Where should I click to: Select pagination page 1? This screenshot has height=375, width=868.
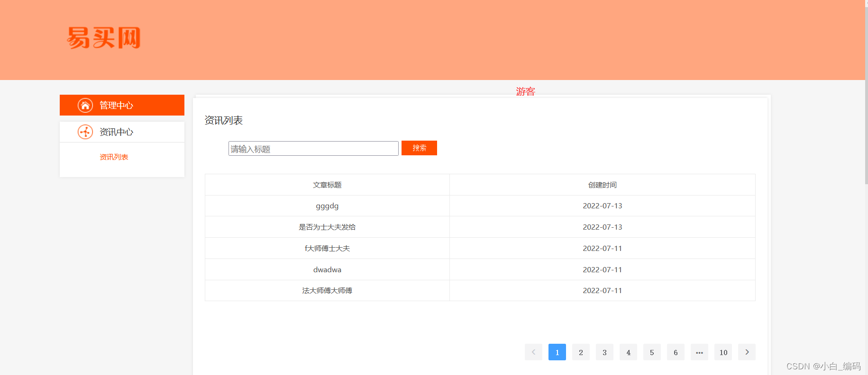tap(557, 352)
